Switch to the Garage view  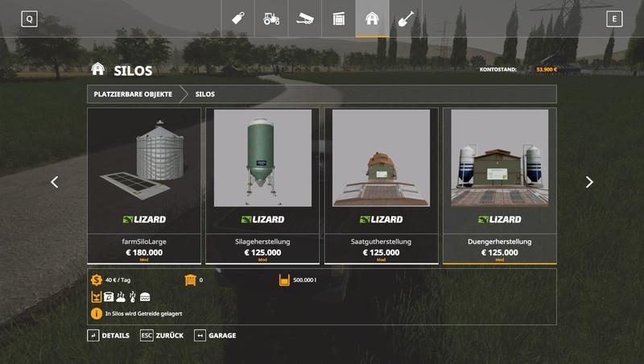[x=215, y=336]
